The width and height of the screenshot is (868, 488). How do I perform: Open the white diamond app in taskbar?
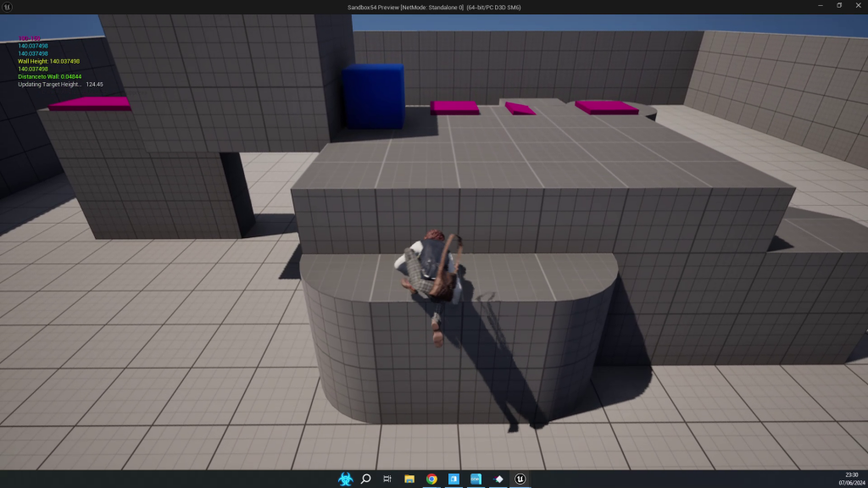pyautogui.click(x=498, y=479)
